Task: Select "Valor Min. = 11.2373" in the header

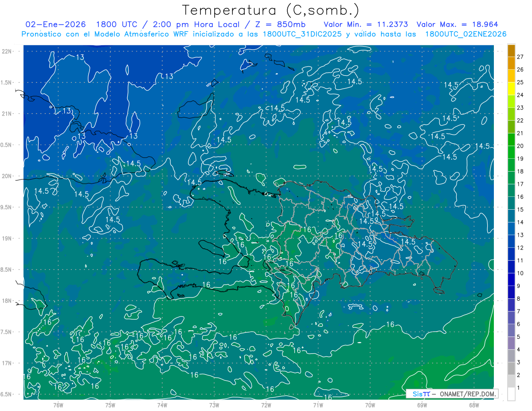Action: point(366,24)
